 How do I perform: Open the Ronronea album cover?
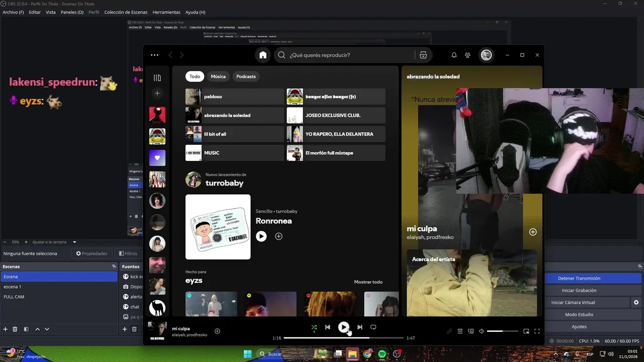pyautogui.click(x=218, y=227)
